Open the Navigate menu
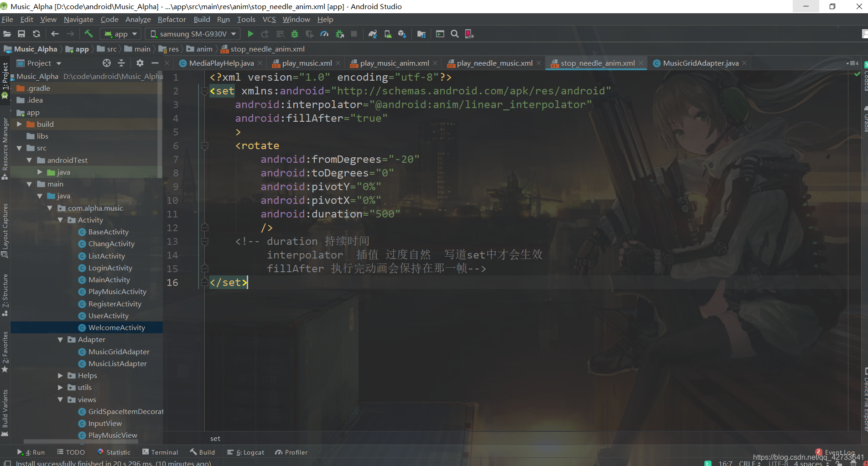 pos(78,19)
